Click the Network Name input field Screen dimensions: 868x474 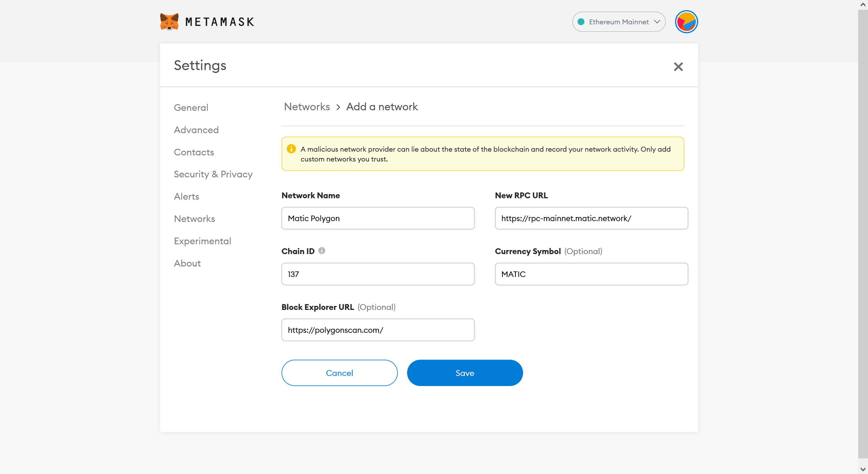click(378, 218)
